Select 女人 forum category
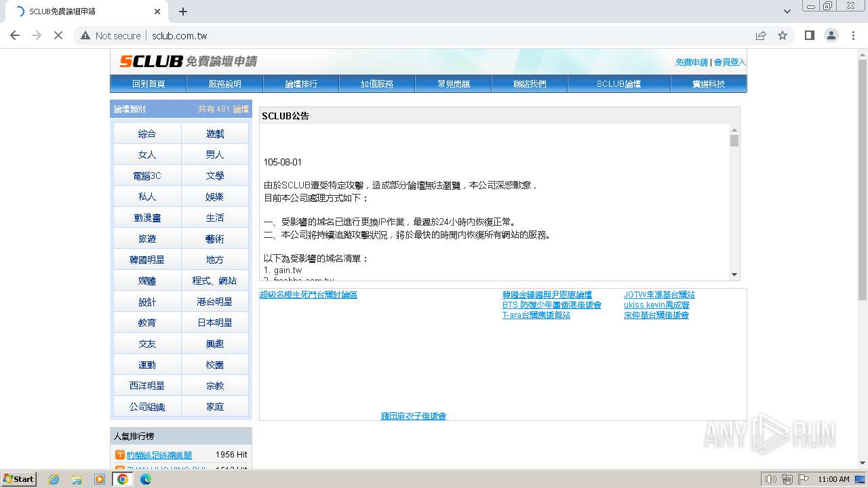The width and height of the screenshot is (868, 488). pos(147,155)
